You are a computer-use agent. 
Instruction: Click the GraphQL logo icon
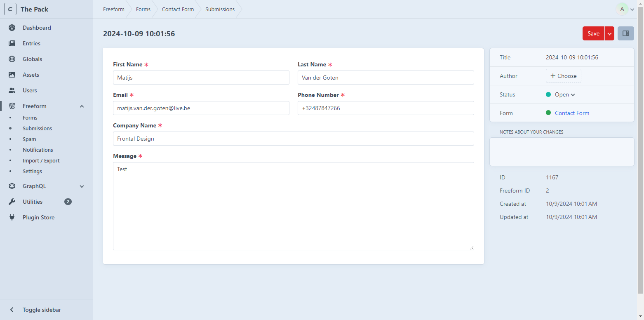pyautogui.click(x=12, y=186)
